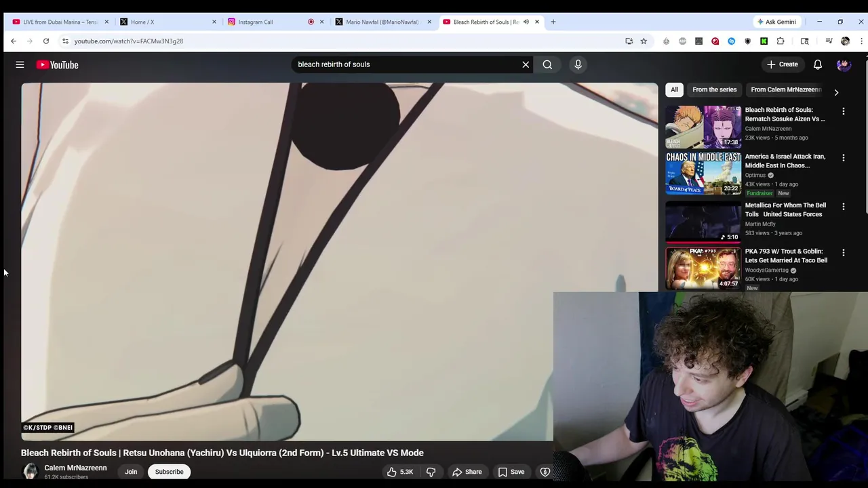The height and width of the screenshot is (488, 868).
Task: Open PKA 793 video title
Action: pyautogui.click(x=786, y=256)
